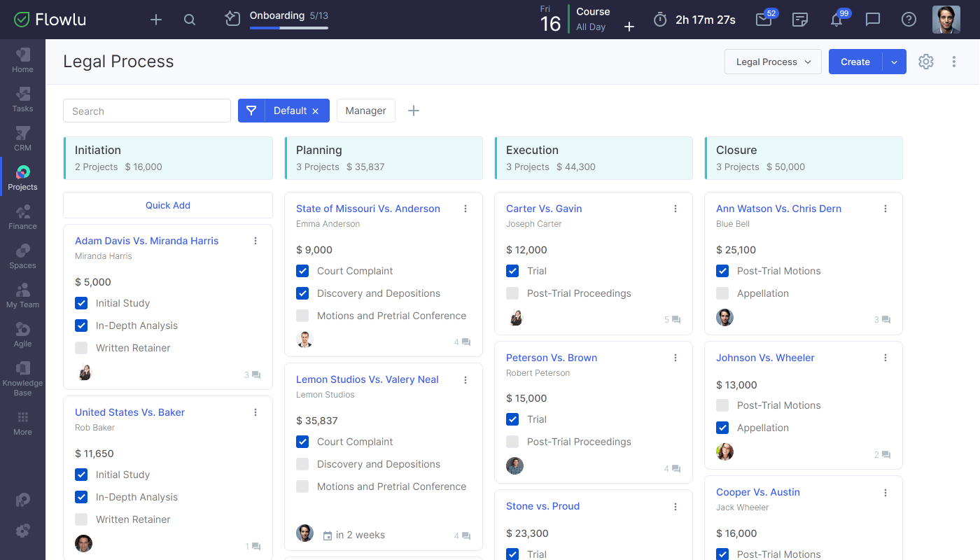The image size is (980, 560).
Task: Open the global search
Action: pyautogui.click(x=189, y=20)
